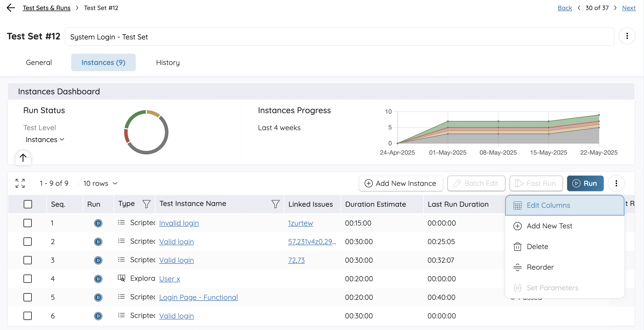Open the Test Set kebab menu
This screenshot has width=644, height=330.
(627, 36)
